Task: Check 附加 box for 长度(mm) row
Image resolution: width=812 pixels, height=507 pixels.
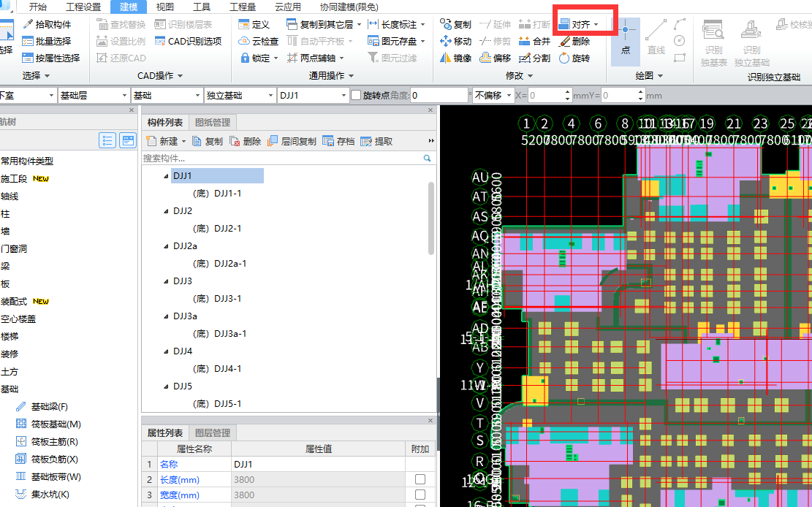Action: coord(420,479)
